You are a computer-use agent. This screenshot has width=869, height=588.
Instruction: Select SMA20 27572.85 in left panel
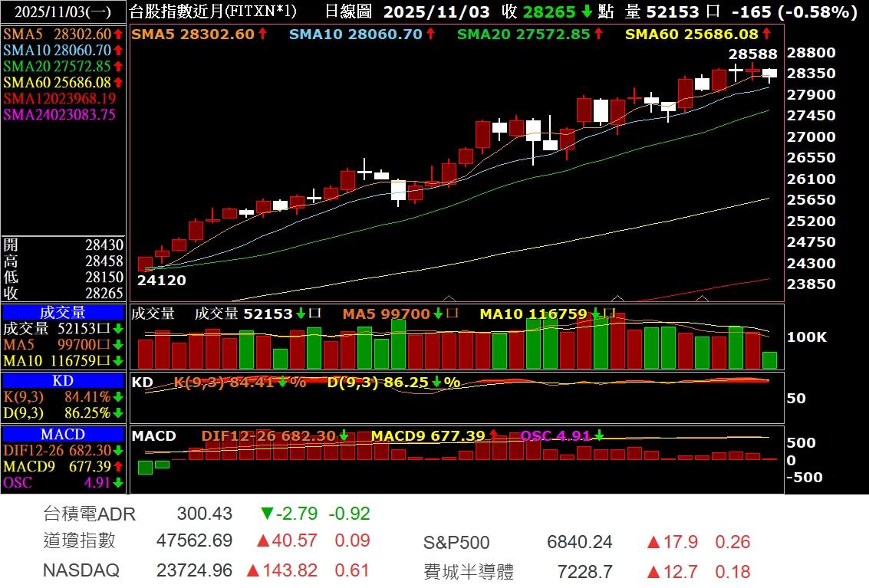[x=63, y=66]
